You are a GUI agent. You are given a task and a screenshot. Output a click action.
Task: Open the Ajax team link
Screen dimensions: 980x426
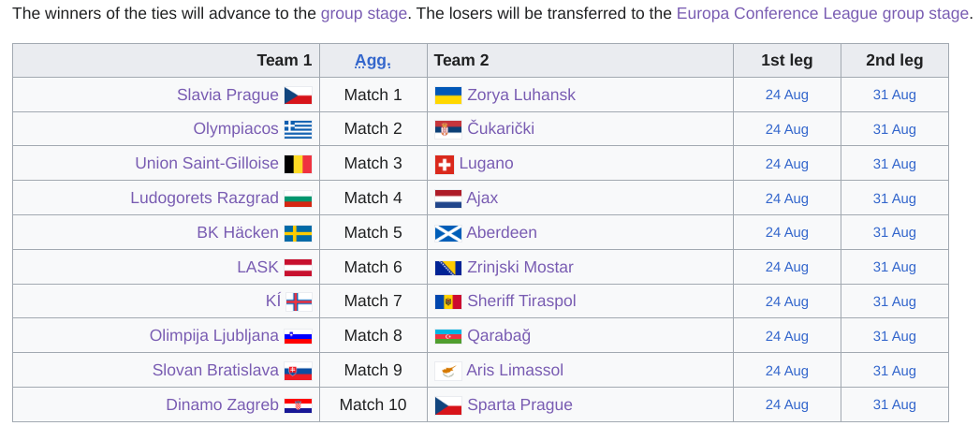click(x=482, y=198)
